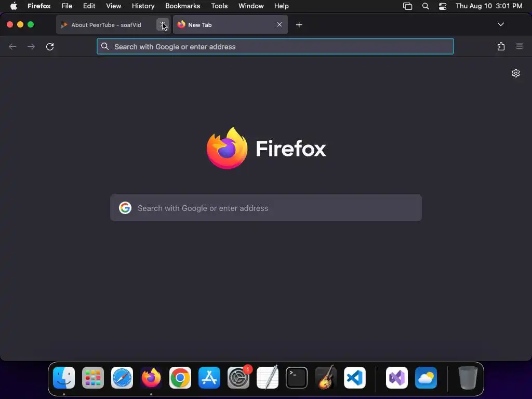Close the About PeerTube tab
Image resolution: width=532 pixels, height=399 pixels.
162,24
